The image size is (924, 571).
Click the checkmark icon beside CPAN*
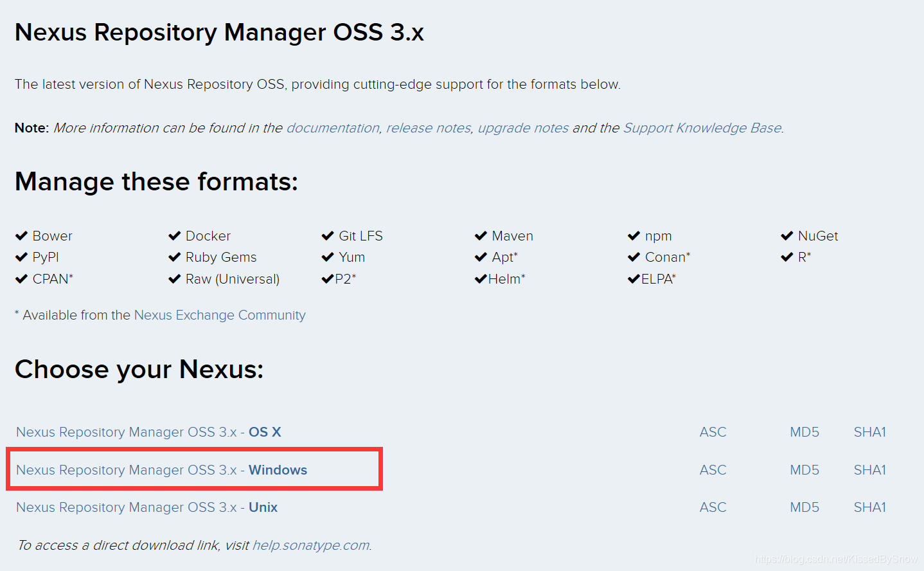(x=21, y=279)
